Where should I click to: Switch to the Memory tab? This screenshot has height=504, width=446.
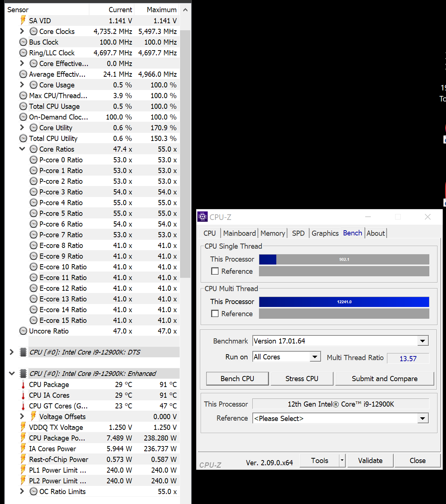click(273, 233)
